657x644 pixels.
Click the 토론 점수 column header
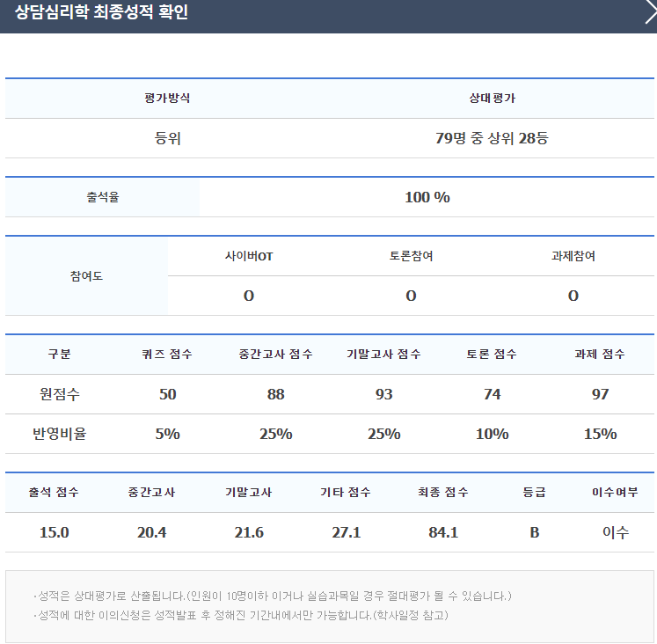point(492,354)
